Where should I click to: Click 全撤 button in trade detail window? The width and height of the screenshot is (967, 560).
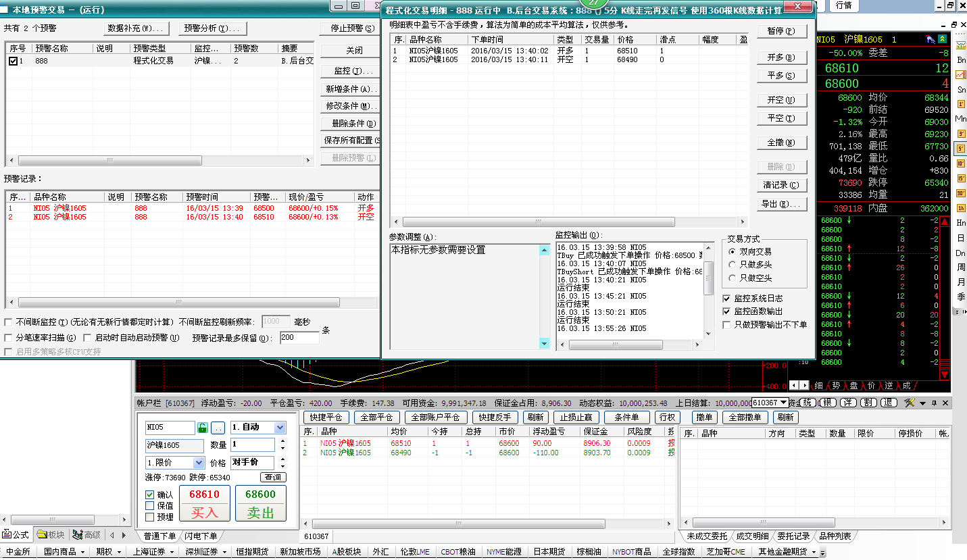pyautogui.click(x=781, y=143)
